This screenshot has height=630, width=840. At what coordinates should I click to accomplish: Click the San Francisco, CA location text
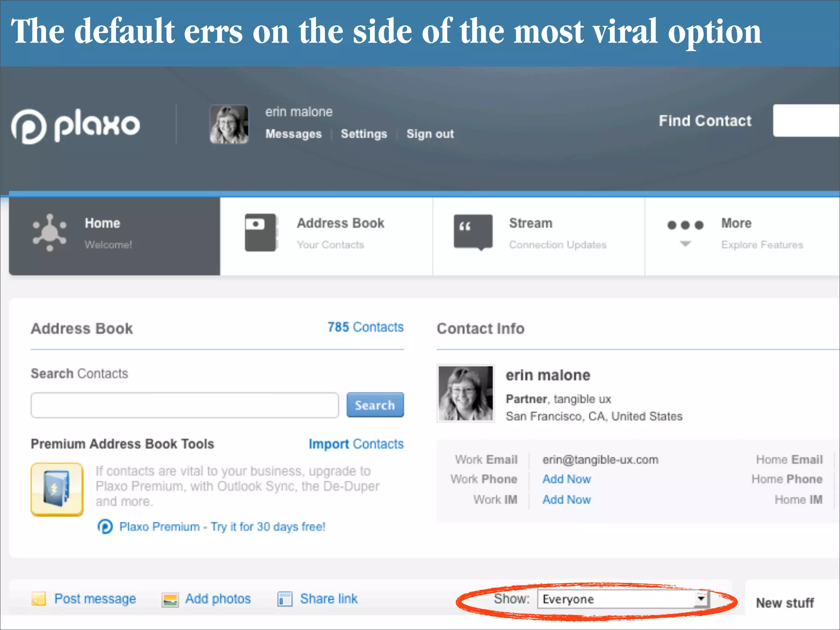coord(594,416)
